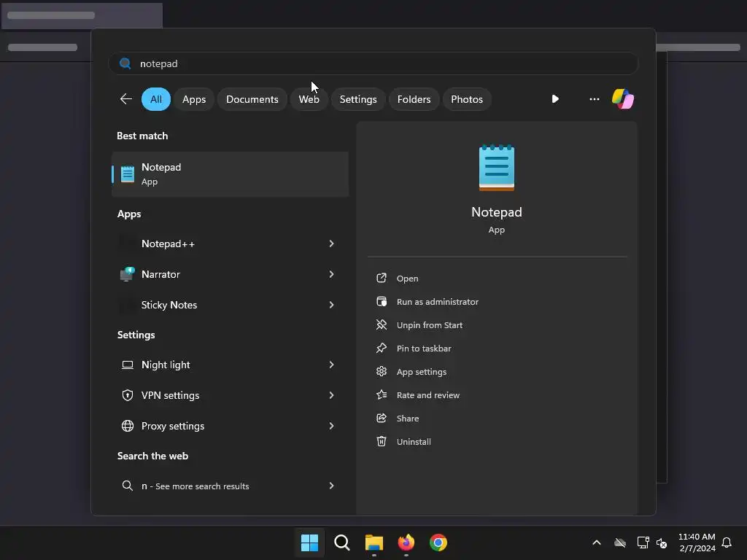Screen dimensions: 747x560
Task: Click the 11:40 AM clock on taskbar
Action: [697, 537]
